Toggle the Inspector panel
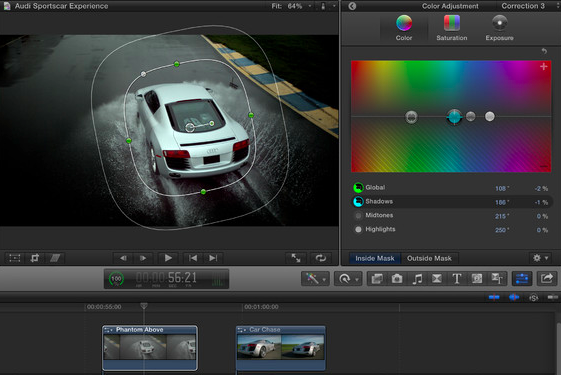This screenshot has width=561, height=375. click(x=522, y=278)
